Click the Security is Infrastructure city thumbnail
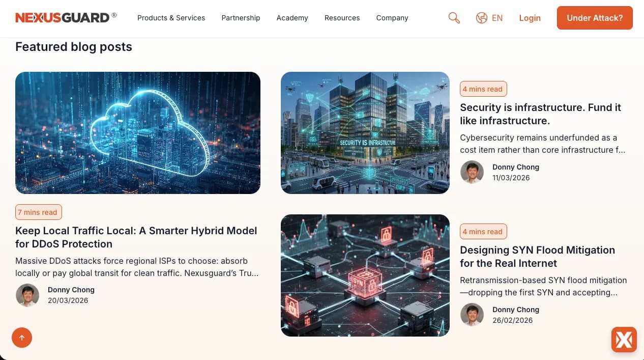This screenshot has height=360, width=644. pos(365,133)
